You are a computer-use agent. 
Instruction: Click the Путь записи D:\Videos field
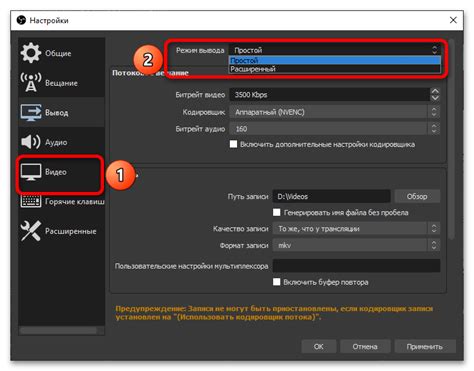pyautogui.click(x=332, y=196)
